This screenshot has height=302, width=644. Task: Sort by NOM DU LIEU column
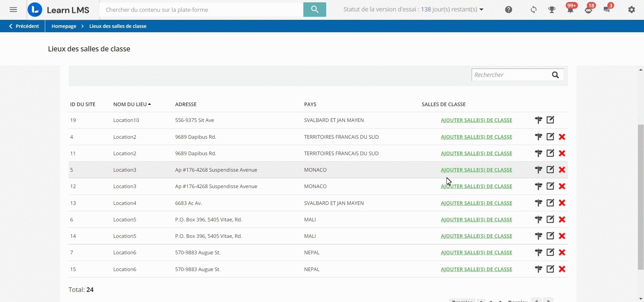click(x=132, y=104)
